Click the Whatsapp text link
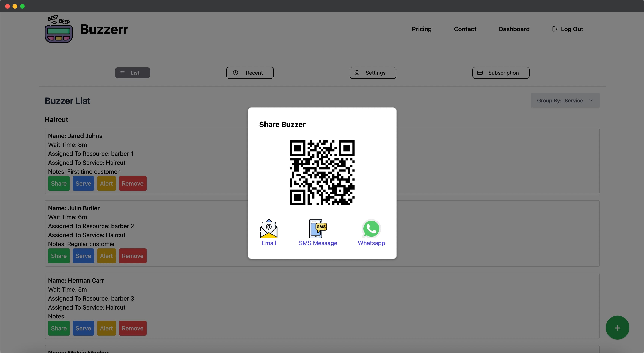This screenshot has width=644, height=353. (371, 243)
